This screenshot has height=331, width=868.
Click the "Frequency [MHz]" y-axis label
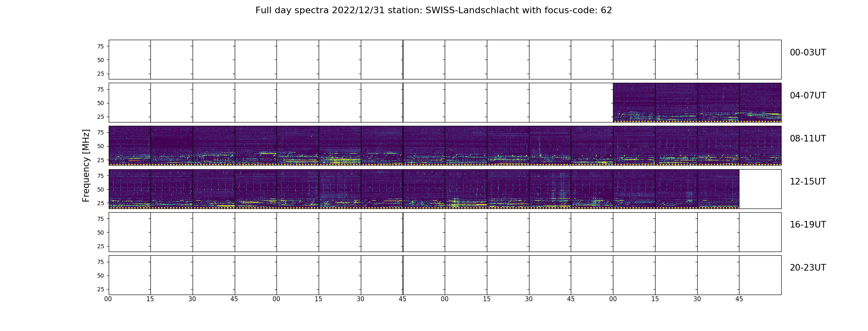pos(86,165)
